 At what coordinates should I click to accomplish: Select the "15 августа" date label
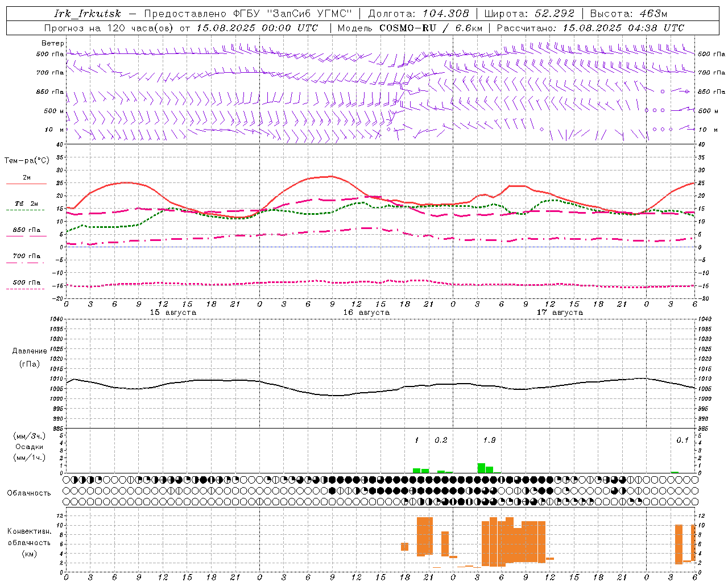click(x=173, y=313)
